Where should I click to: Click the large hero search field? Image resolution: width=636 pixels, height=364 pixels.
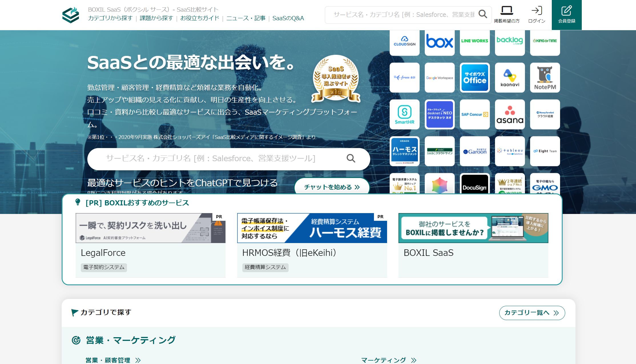[x=229, y=159]
